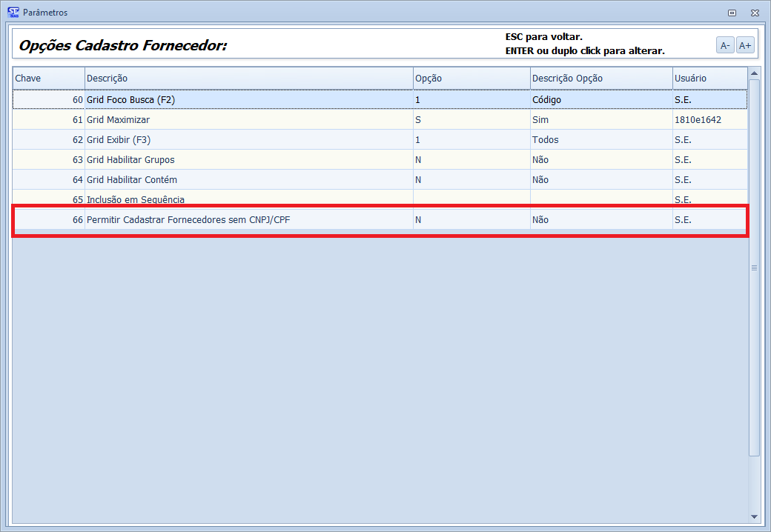
Task: Click scrollbar down arrow at bottom
Action: (755, 516)
